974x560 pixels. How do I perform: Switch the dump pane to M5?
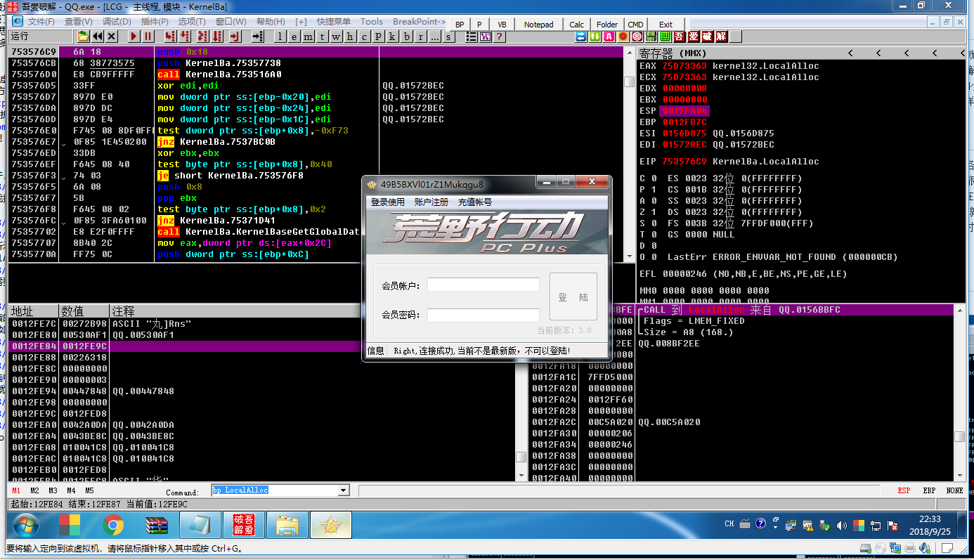[x=89, y=490]
